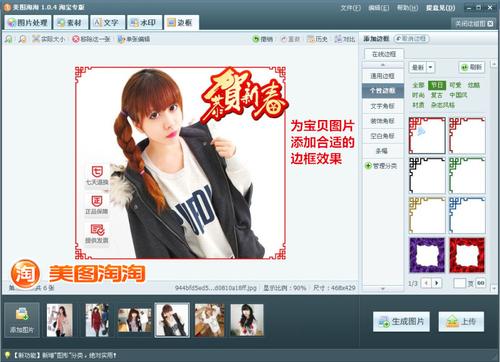Open the 历史 history toolbar item
This screenshot has width=500, height=362.
[x=317, y=39]
